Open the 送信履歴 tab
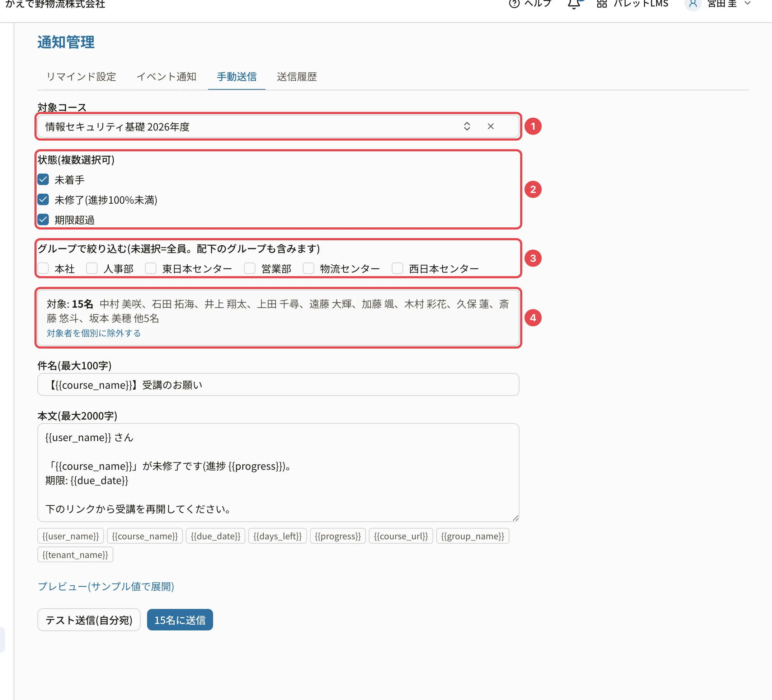Image resolution: width=772 pixels, height=700 pixels. [297, 76]
